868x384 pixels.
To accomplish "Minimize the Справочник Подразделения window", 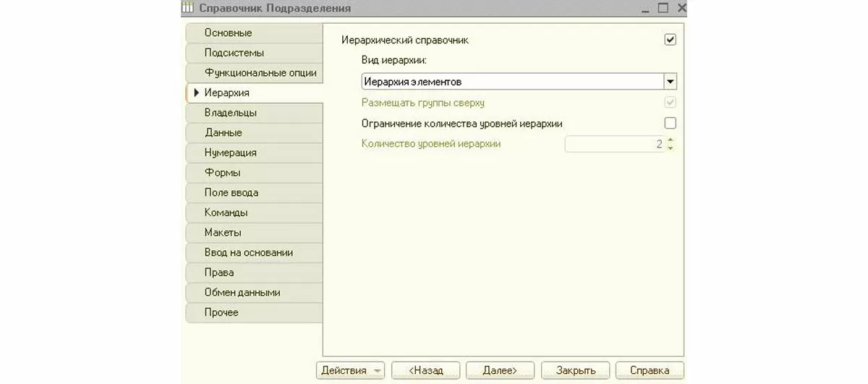I will coord(644,8).
